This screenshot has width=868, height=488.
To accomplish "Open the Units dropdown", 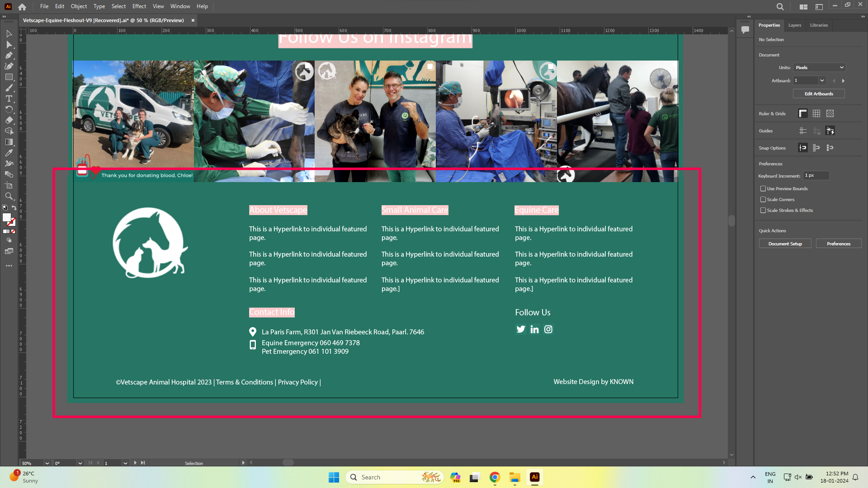I will pos(819,67).
